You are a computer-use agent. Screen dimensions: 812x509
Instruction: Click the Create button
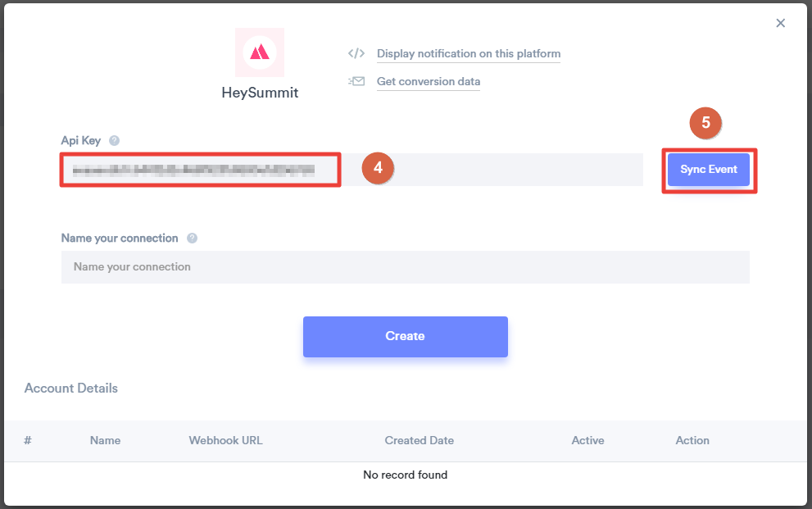click(x=406, y=337)
